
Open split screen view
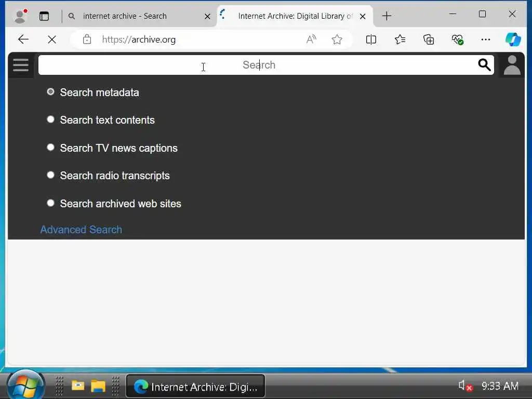pyautogui.click(x=371, y=39)
